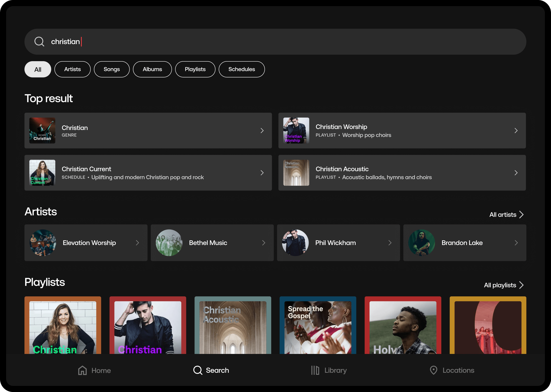Click the magnifier icon in search bar
The width and height of the screenshot is (551, 392).
click(x=39, y=41)
